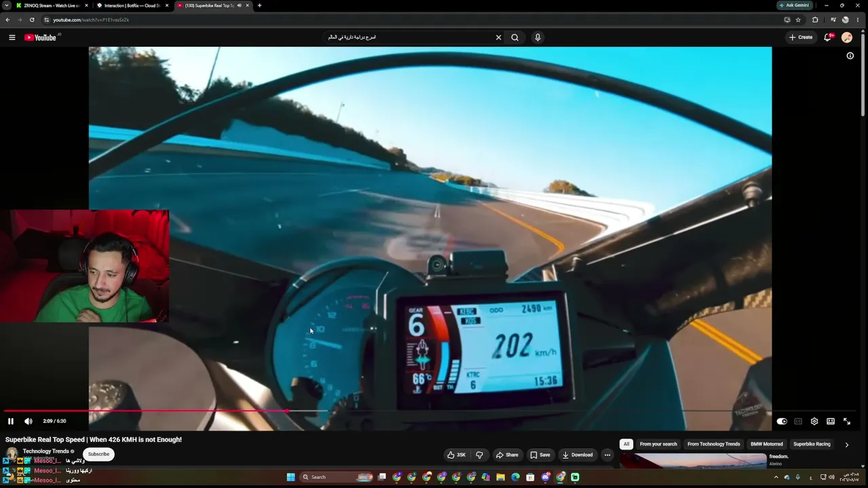Open the Windows Start menu
The height and width of the screenshot is (488, 868).
coord(291,477)
